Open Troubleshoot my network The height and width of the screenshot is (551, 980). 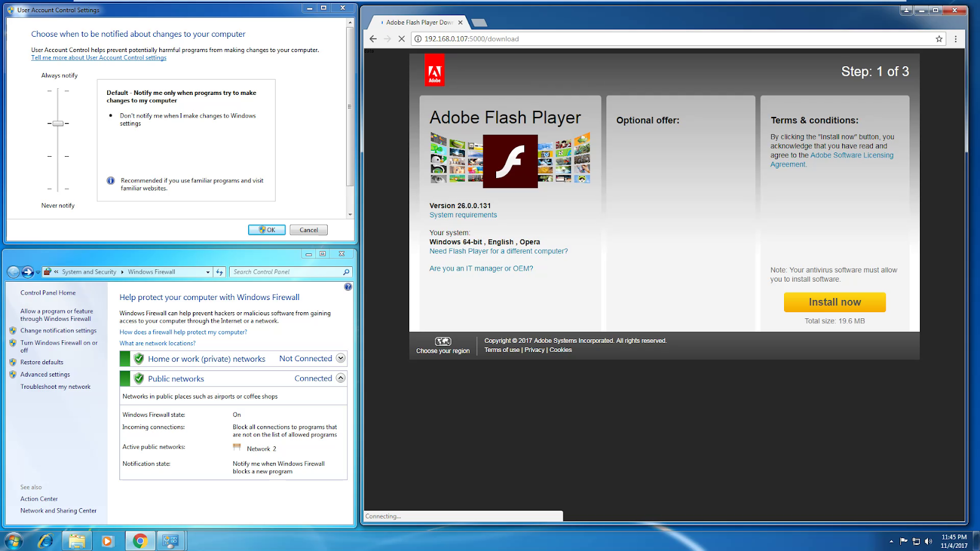click(x=55, y=387)
